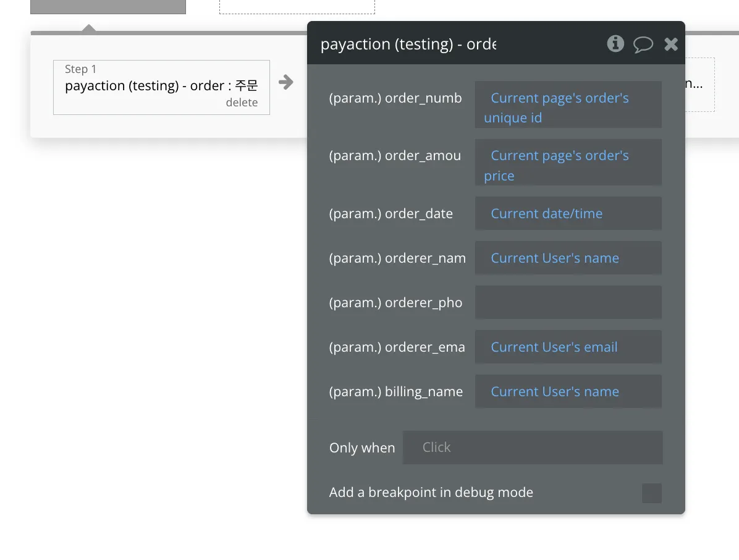The width and height of the screenshot is (739, 560).
Task: Click the Only when label
Action: (x=361, y=448)
